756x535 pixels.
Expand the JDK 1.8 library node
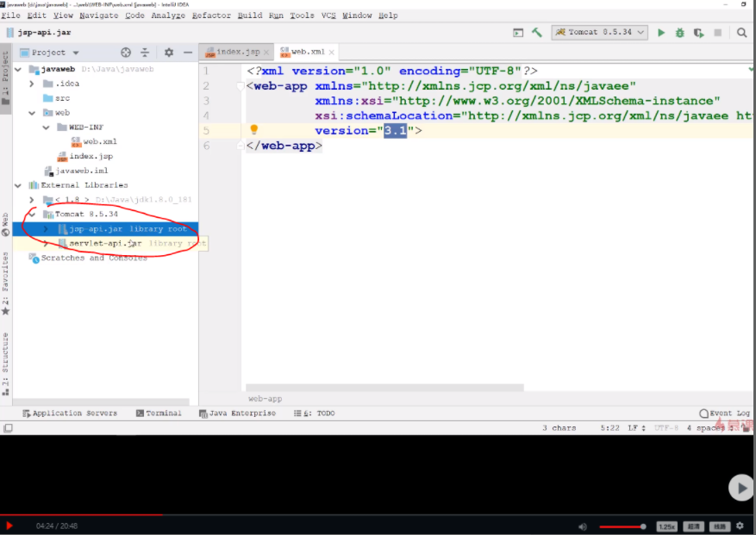point(32,200)
